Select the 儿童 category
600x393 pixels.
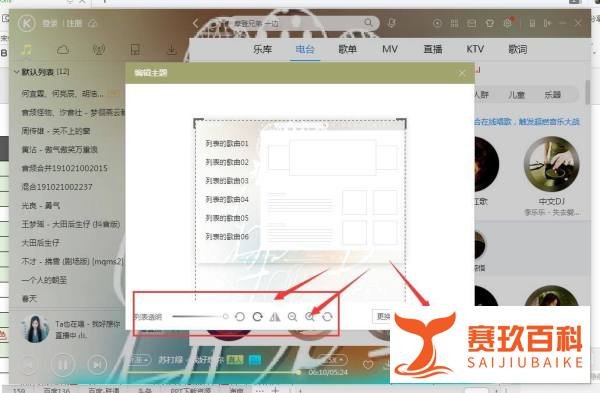(x=516, y=95)
